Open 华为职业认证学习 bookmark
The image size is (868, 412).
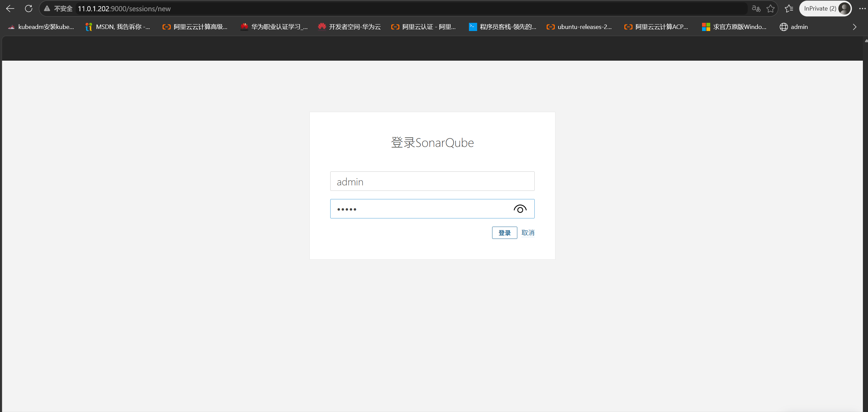(274, 27)
